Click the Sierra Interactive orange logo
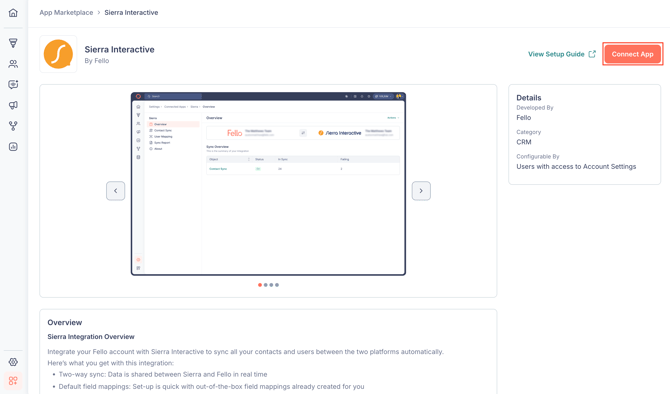The height and width of the screenshot is (394, 670). click(58, 54)
